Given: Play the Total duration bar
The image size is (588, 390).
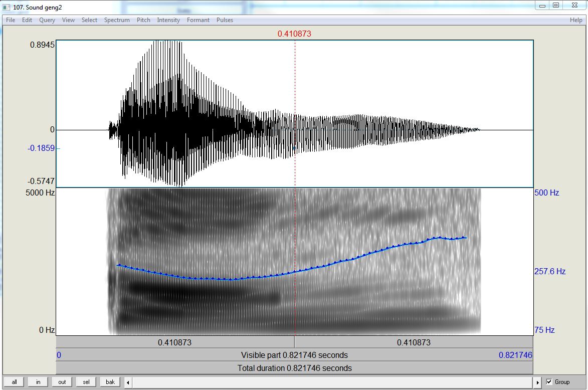Looking at the screenshot, I should tap(294, 368).
